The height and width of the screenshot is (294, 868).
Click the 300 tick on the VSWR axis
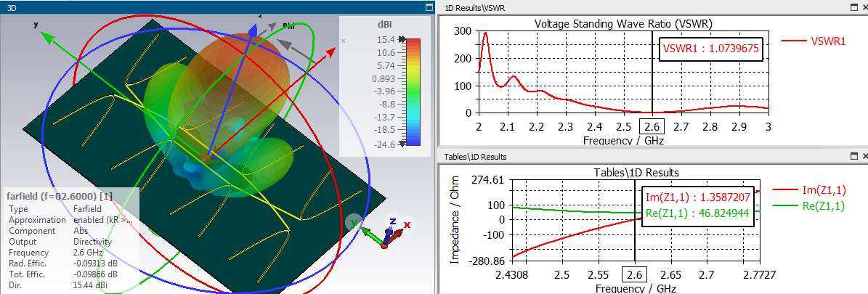click(463, 31)
